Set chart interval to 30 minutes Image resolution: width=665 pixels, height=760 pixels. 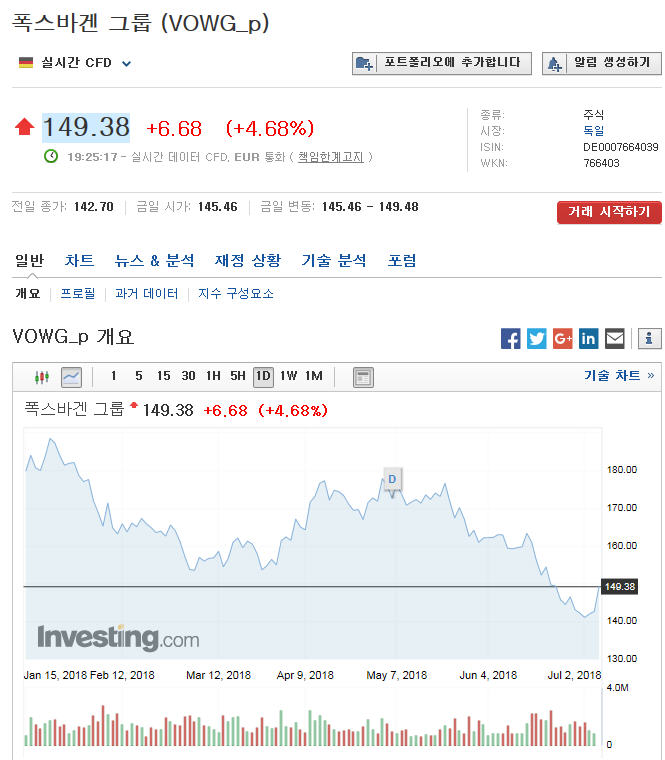(188, 377)
